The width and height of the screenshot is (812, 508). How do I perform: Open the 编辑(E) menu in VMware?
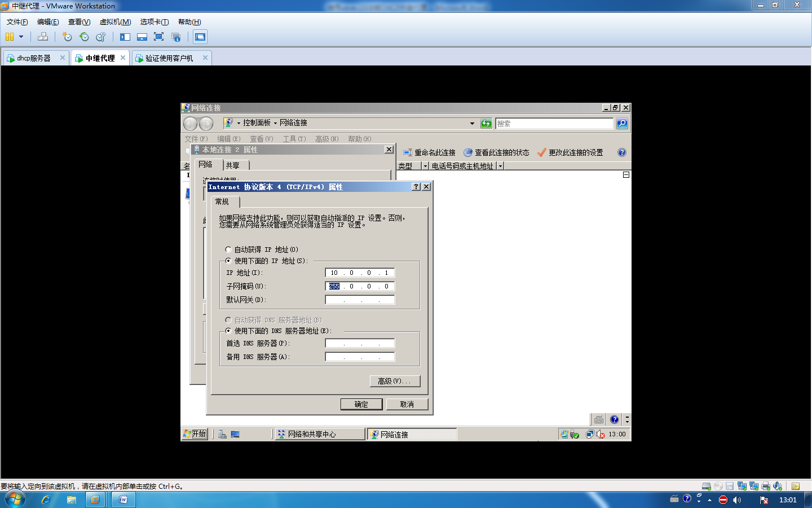[x=48, y=22]
